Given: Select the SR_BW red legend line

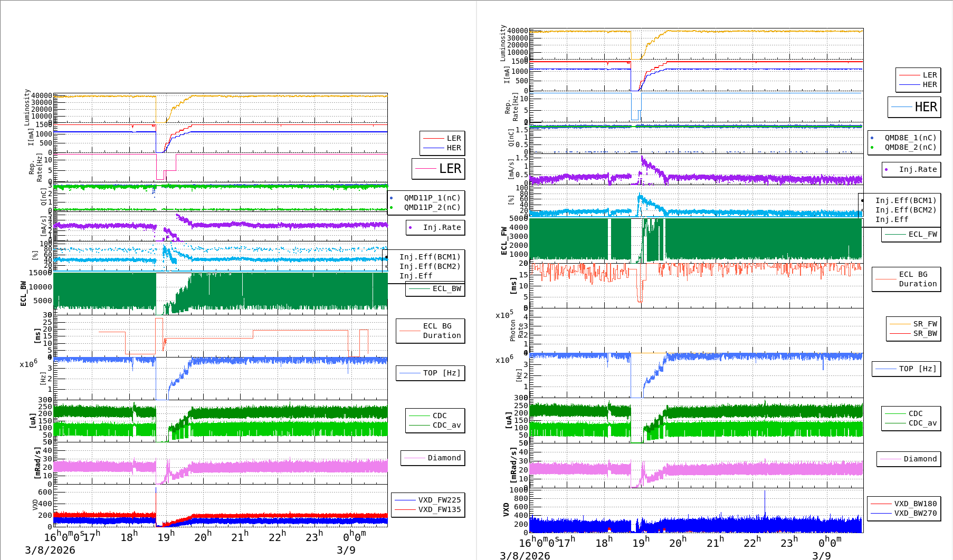Looking at the screenshot, I should click(900, 334).
